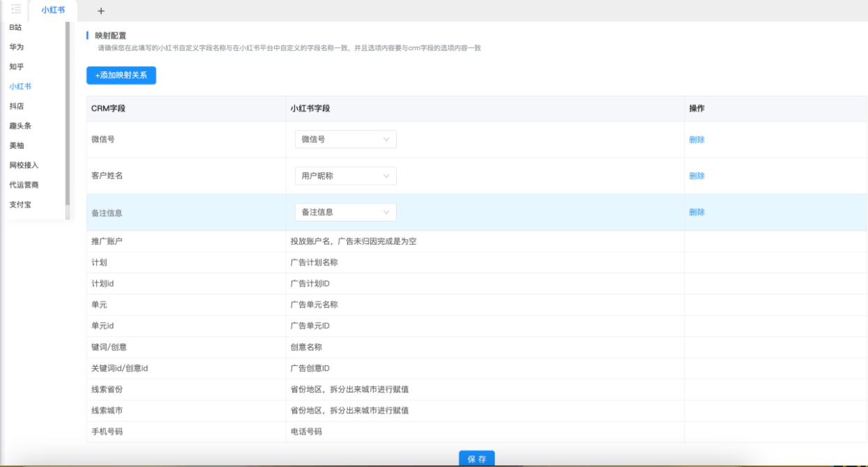Switch to the 小红书 tab
The width and height of the screenshot is (868, 467).
click(53, 10)
